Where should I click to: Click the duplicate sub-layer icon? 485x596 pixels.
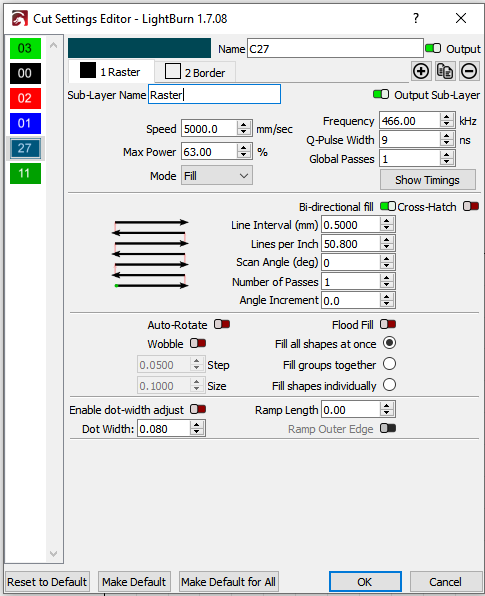pyautogui.click(x=445, y=71)
